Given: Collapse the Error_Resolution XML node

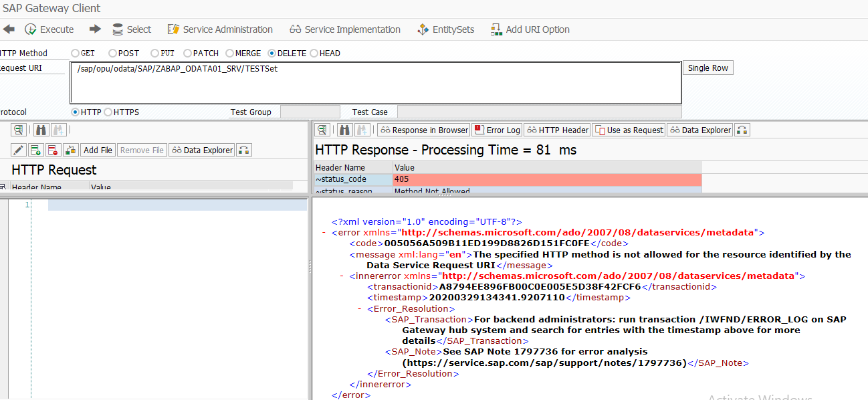Looking at the screenshot, I should pos(359,309).
